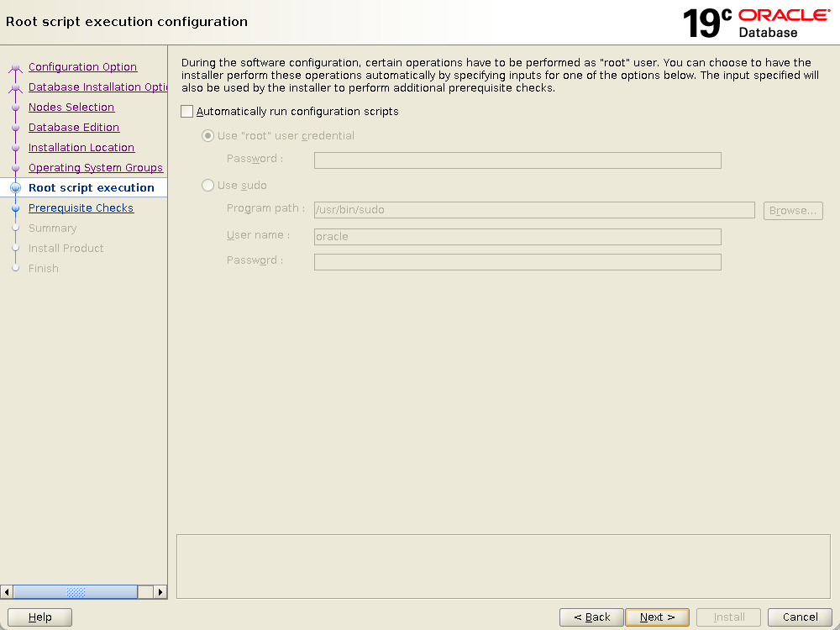Click the sudo Program path field

[533, 210]
